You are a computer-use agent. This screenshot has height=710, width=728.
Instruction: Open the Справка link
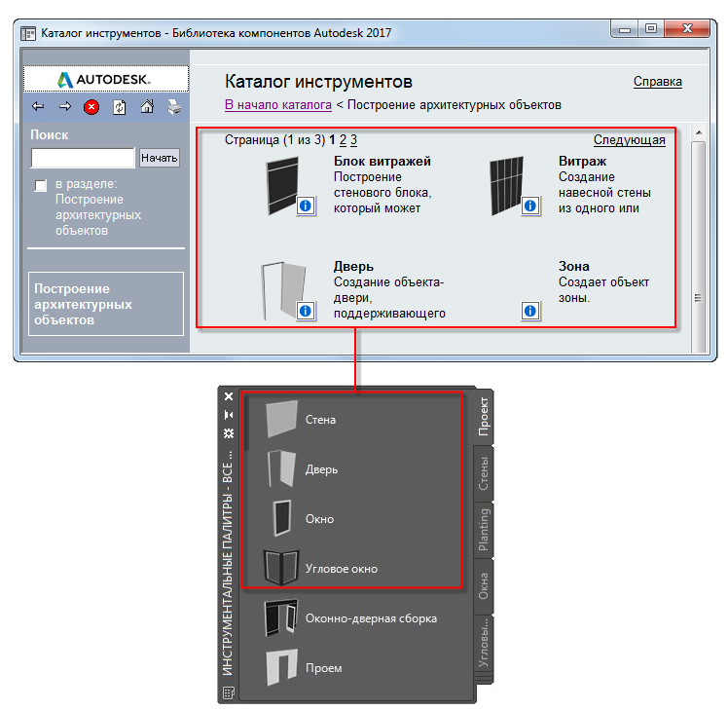tap(657, 81)
